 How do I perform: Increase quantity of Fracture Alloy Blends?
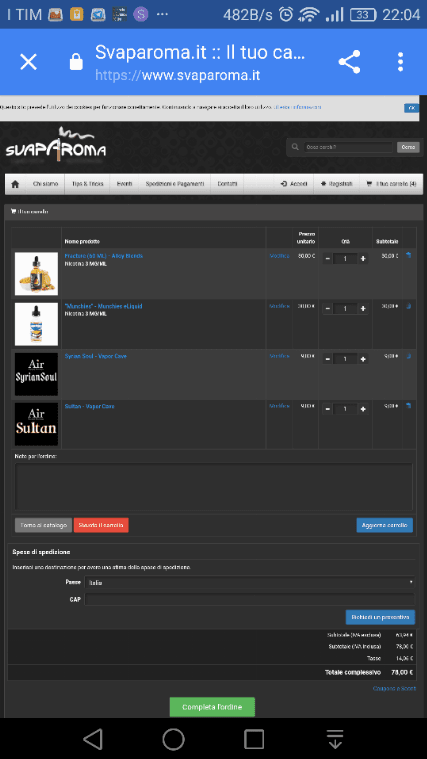tap(363, 258)
